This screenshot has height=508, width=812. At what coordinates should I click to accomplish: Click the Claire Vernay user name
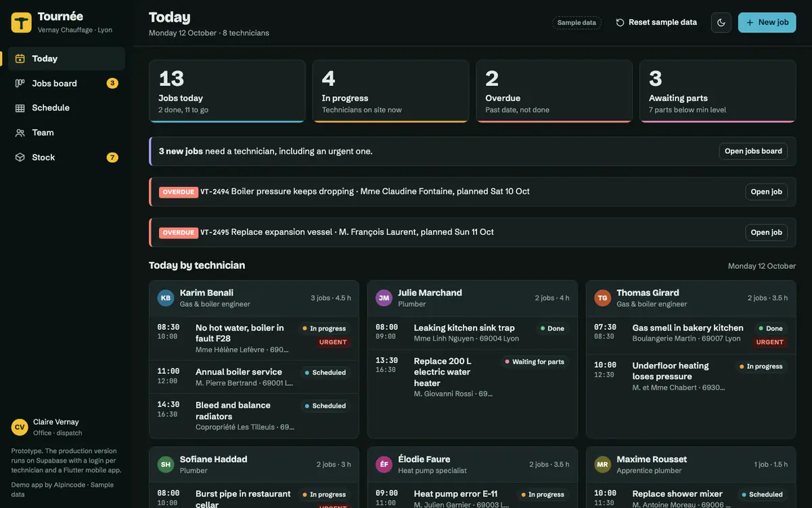pyautogui.click(x=55, y=422)
